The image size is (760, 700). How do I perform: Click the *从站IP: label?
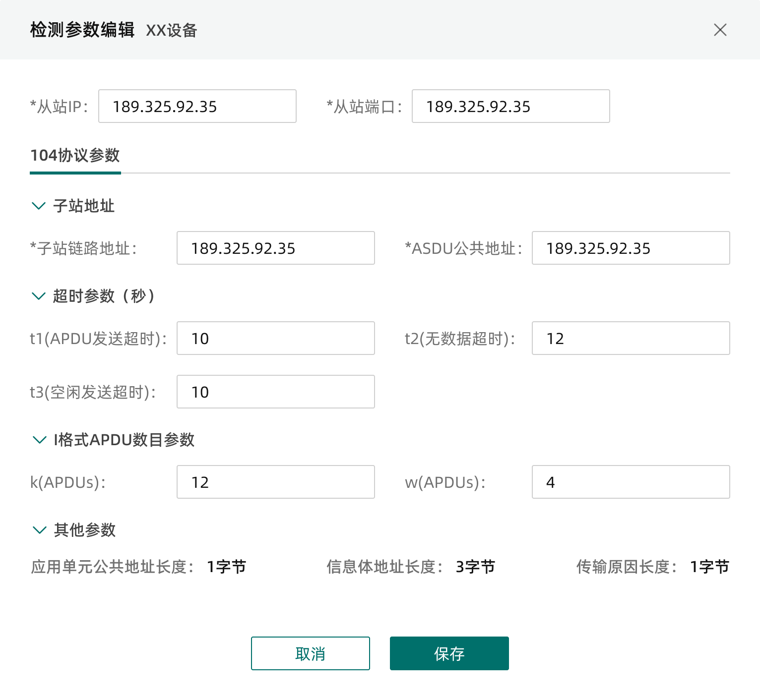pyautogui.click(x=59, y=107)
